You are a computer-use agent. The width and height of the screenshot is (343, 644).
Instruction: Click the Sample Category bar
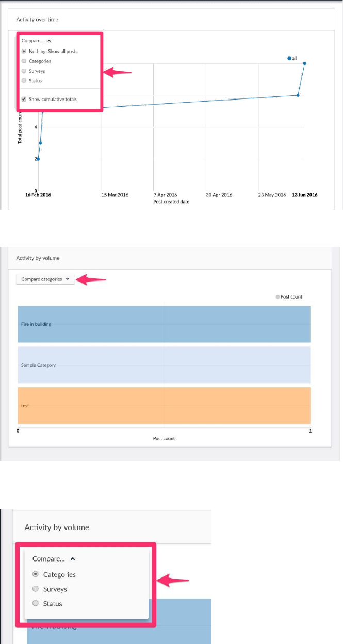[x=164, y=365]
